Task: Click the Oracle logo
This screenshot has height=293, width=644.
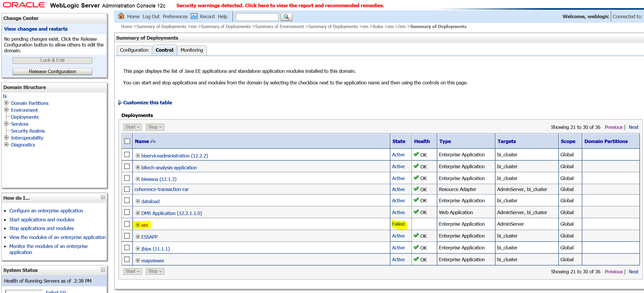Action: point(24,5)
